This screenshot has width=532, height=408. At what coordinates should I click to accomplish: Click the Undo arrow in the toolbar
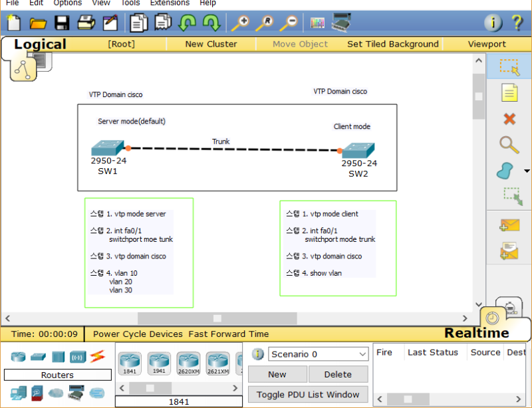[188, 23]
